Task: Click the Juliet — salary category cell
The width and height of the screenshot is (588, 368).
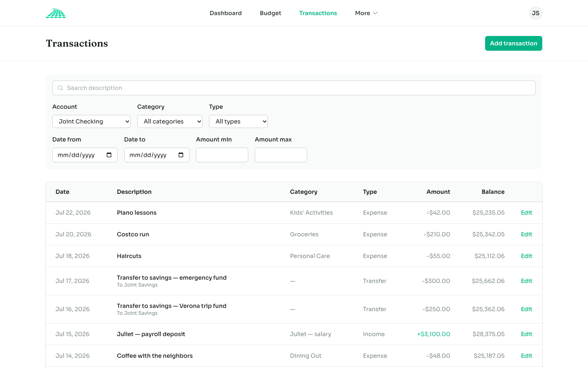Action: click(x=311, y=334)
